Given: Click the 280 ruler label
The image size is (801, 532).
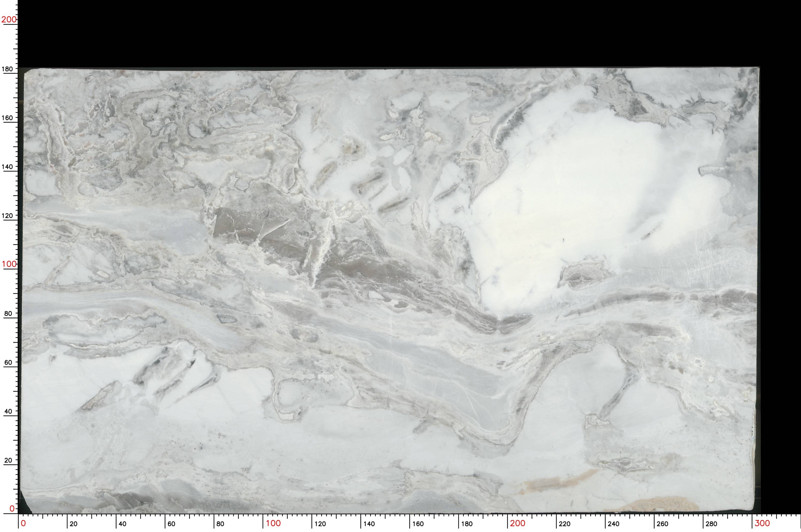Looking at the screenshot, I should pos(712,524).
